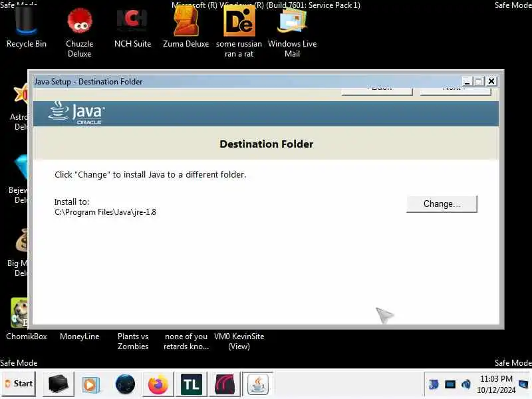Click the Destination Folder heading
Viewport: 532px width, 399px height.
[267, 144]
